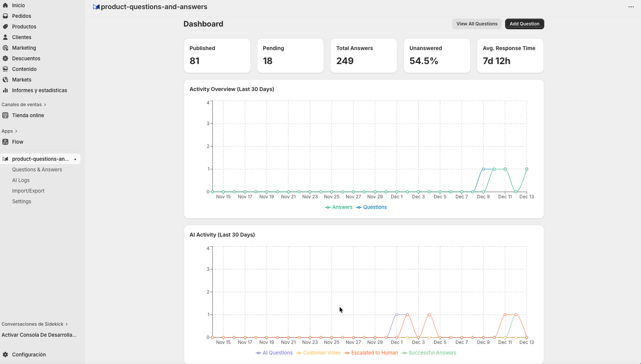Toggle the Answers series in chart legend
Image resolution: width=641 pixels, height=364 pixels.
pos(339,207)
